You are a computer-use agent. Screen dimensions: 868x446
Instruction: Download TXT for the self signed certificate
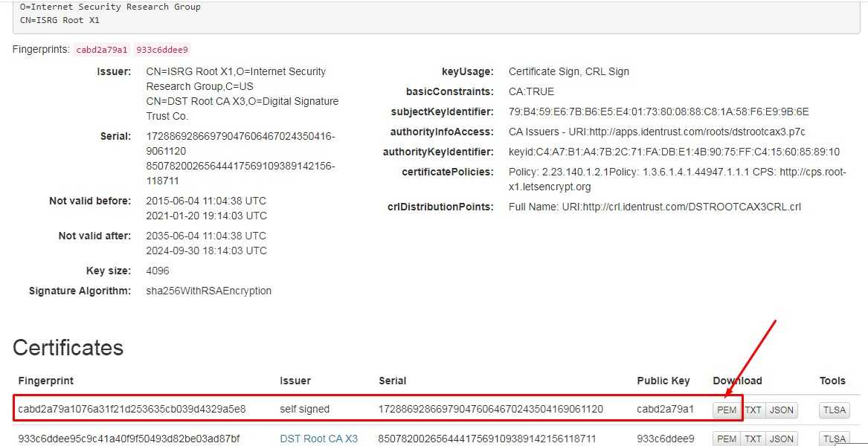[x=753, y=410]
